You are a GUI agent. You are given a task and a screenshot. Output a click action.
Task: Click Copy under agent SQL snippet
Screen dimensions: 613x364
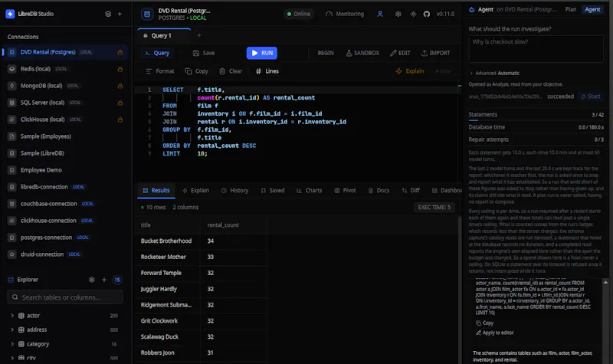485,323
